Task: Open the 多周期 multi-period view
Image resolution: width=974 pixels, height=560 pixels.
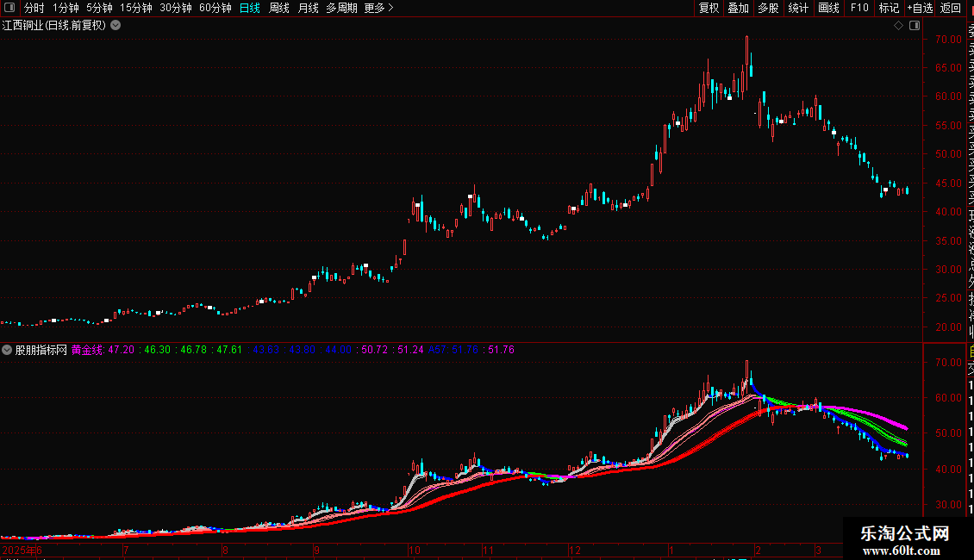Action: tap(341, 8)
